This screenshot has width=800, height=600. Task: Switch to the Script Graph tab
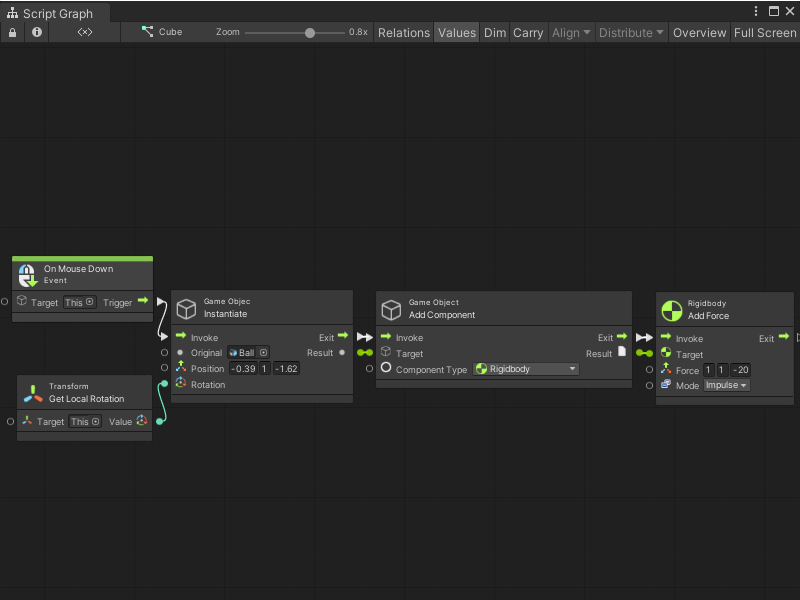click(x=55, y=13)
